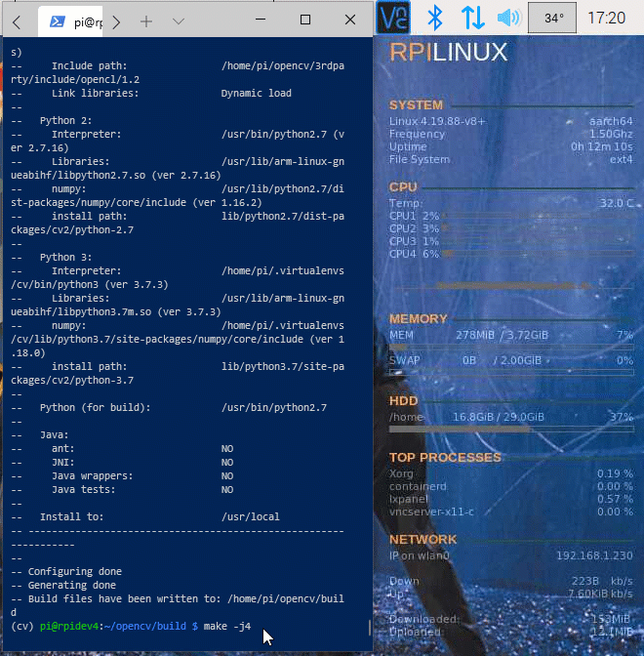Screen dimensions: 644x656
Task: Click the Downloaded '153MiB' value
Action: point(610,619)
